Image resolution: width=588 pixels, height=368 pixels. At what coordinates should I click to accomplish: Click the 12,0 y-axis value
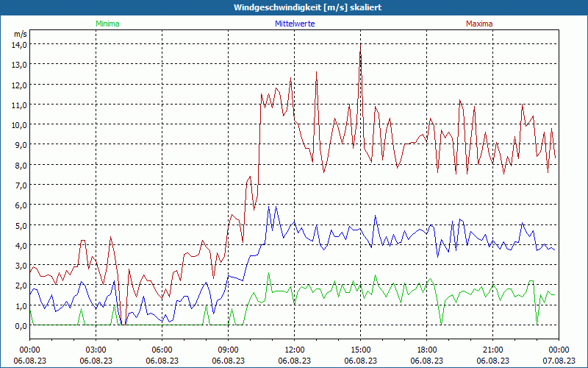tap(21, 85)
